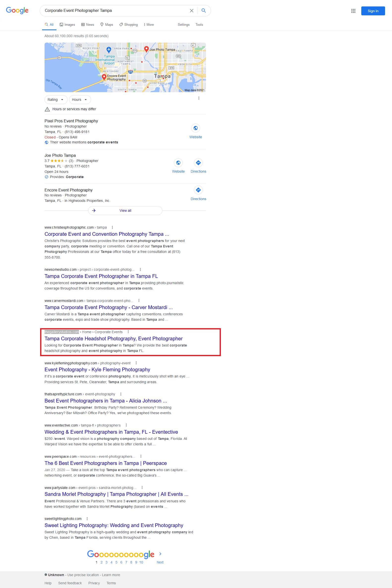Expand the Hours filter dropdown

(x=80, y=100)
